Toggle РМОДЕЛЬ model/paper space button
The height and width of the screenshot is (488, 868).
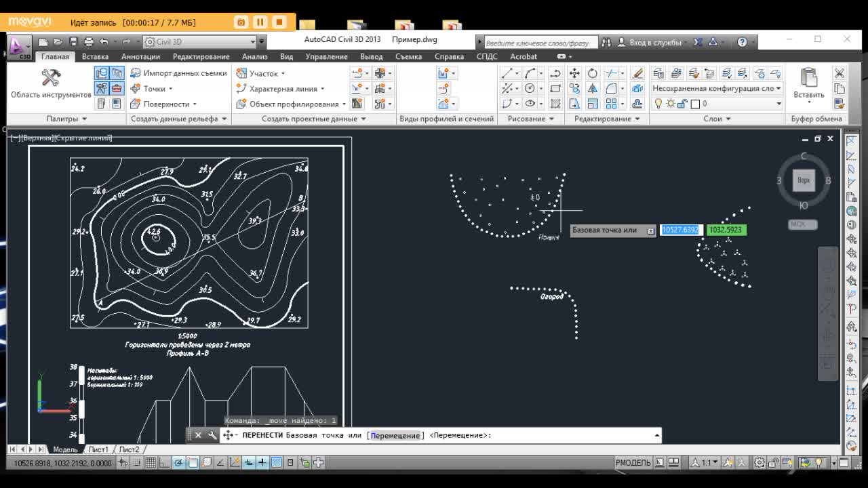pos(633,463)
